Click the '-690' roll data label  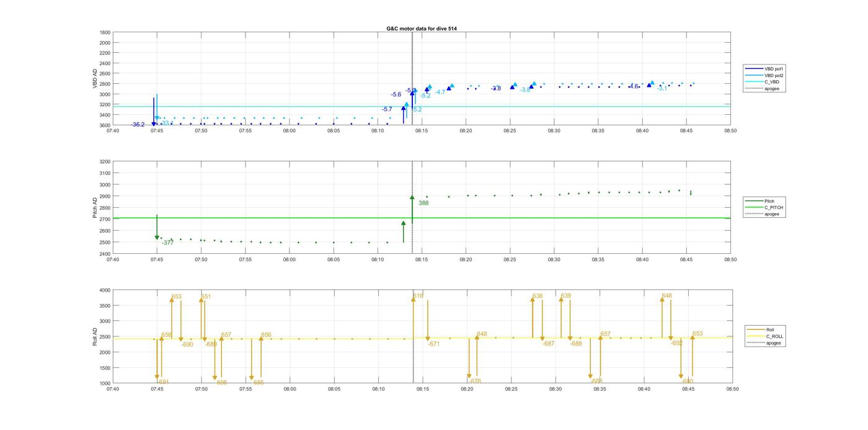click(x=187, y=344)
